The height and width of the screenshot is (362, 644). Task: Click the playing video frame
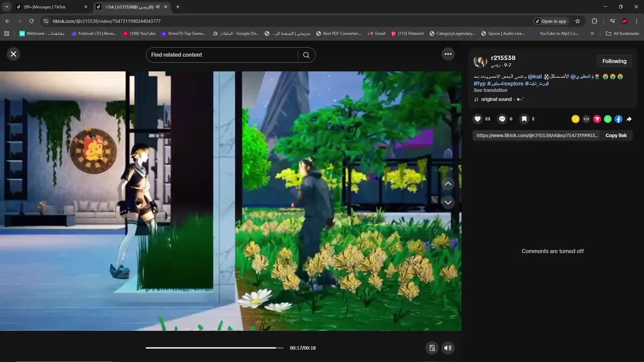[x=230, y=201]
